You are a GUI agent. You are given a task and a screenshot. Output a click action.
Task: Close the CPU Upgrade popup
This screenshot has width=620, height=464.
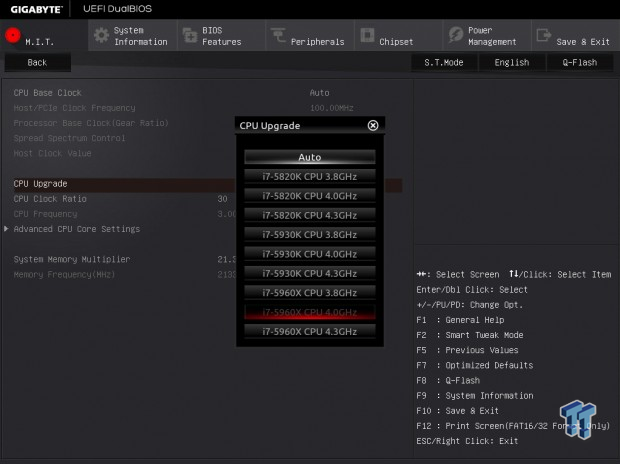pos(372,125)
